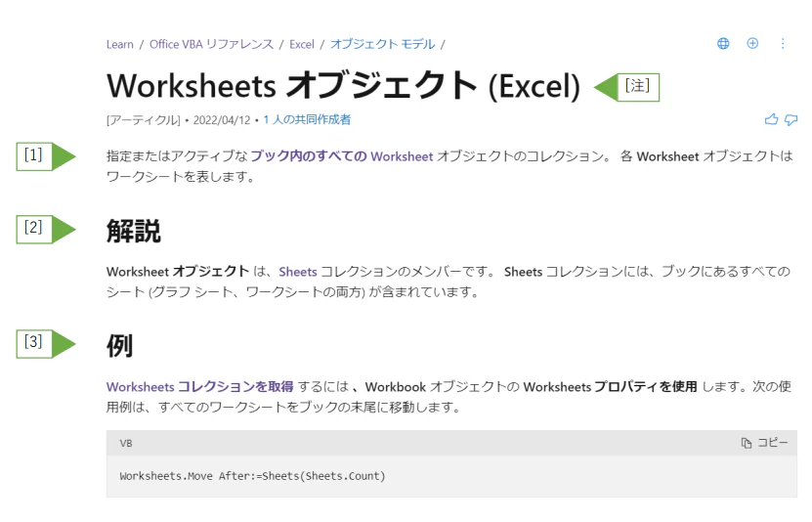Click the thumbs down feedback icon
This screenshot has width=812, height=522.
[x=791, y=119]
